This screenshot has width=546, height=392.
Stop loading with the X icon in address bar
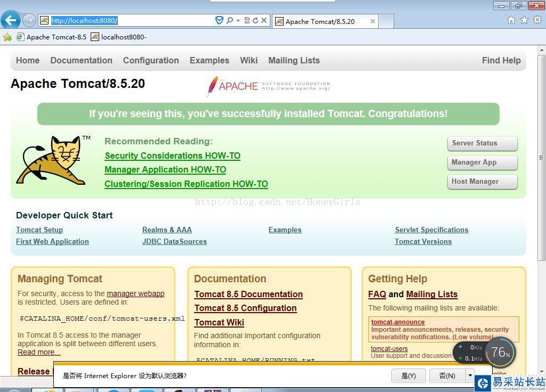click(264, 21)
